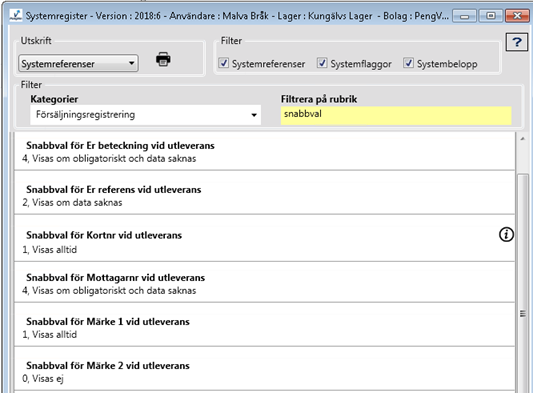533x393 pixels.
Task: Select Snabbval för Märke 1 vid utleverans
Action: tap(264, 325)
